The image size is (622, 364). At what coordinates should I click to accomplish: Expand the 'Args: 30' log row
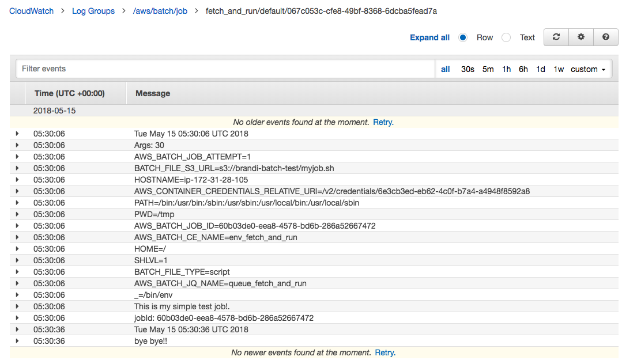click(x=17, y=145)
